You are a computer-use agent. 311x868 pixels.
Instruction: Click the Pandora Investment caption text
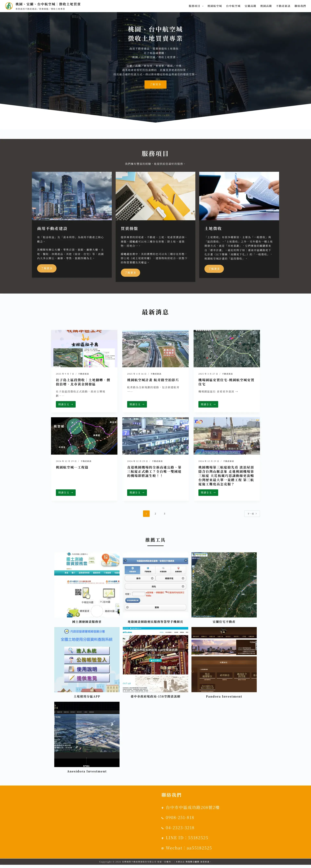click(224, 697)
